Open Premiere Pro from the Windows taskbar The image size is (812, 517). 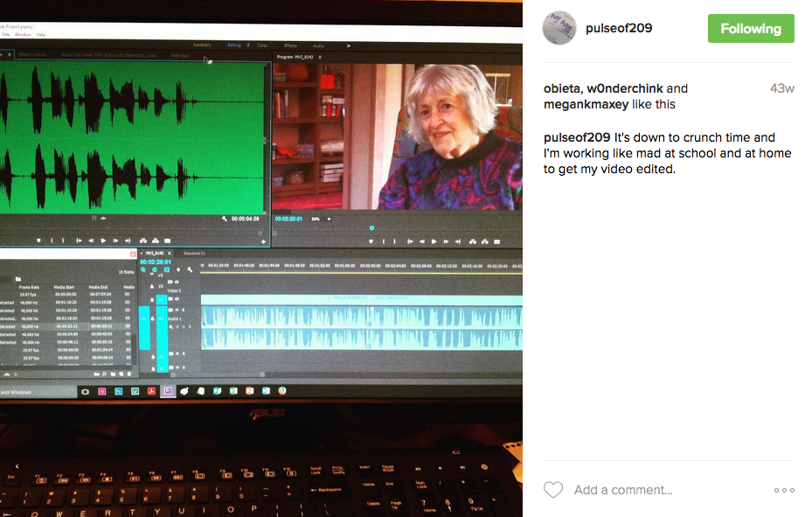(167, 393)
